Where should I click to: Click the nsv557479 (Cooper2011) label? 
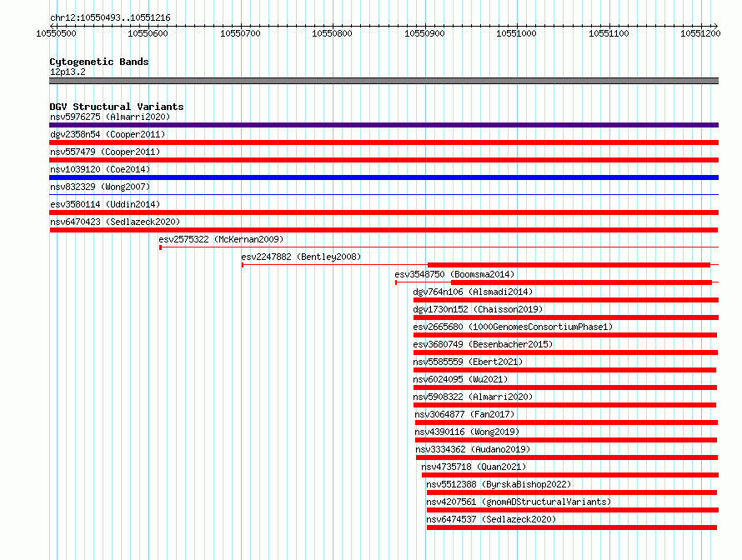(105, 152)
